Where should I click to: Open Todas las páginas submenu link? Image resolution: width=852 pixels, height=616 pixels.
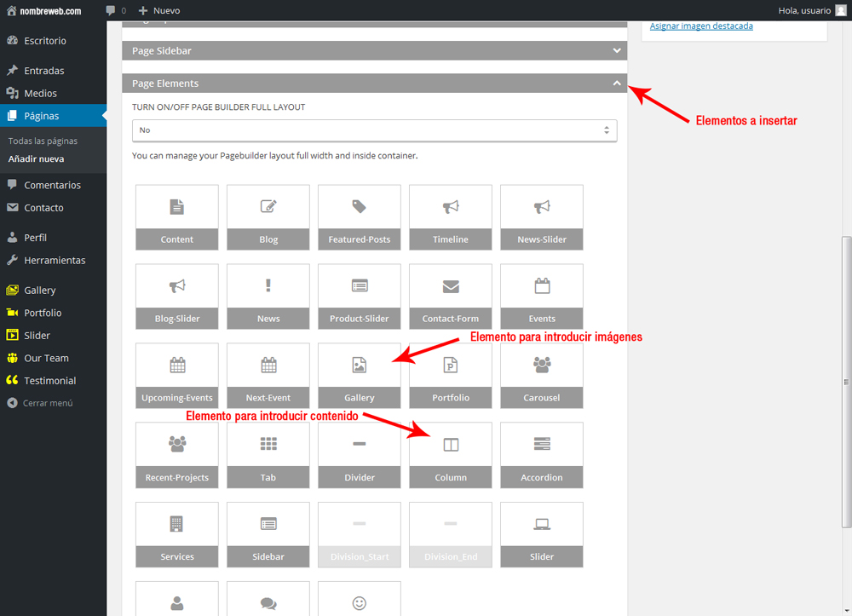[x=43, y=141]
